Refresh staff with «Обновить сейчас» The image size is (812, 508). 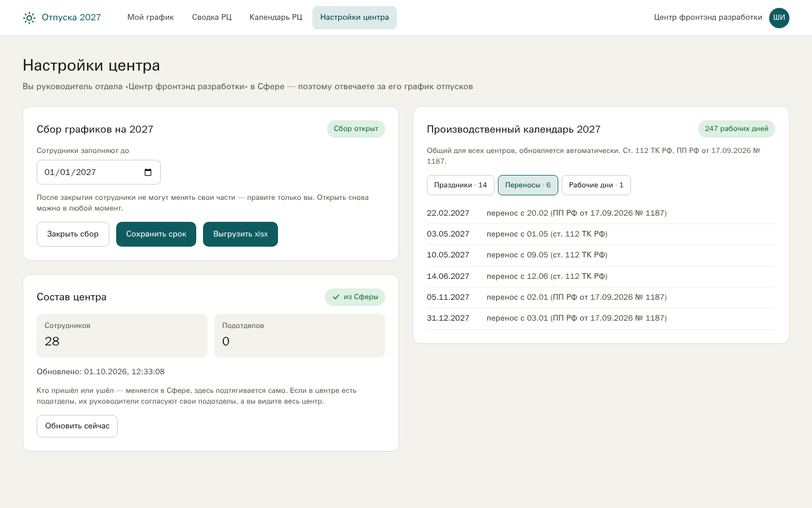[x=77, y=426]
